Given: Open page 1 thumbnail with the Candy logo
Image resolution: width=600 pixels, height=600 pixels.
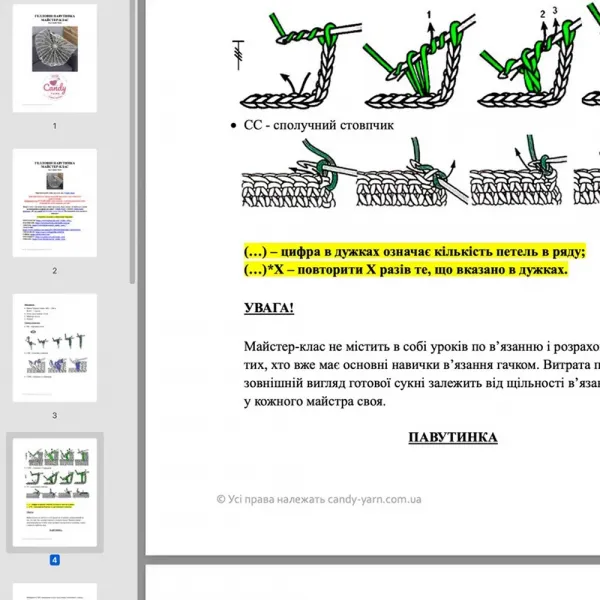Looking at the screenshot, I should click(55, 58).
